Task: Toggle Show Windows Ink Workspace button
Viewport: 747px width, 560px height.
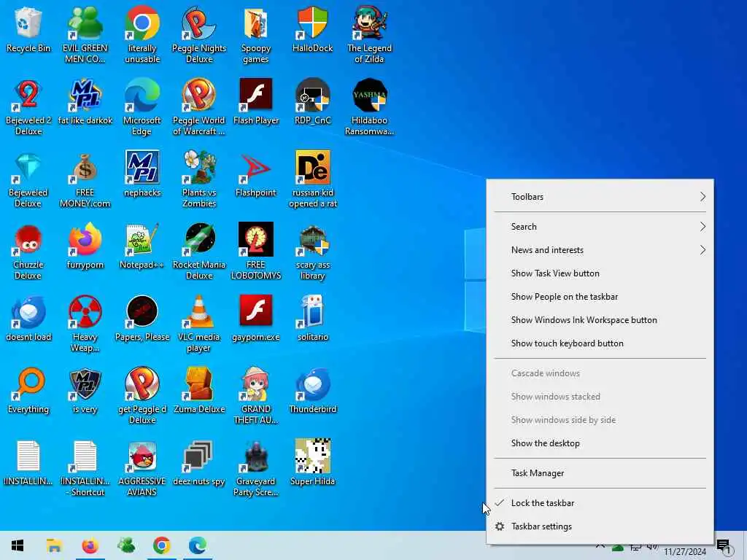Action: point(600,320)
